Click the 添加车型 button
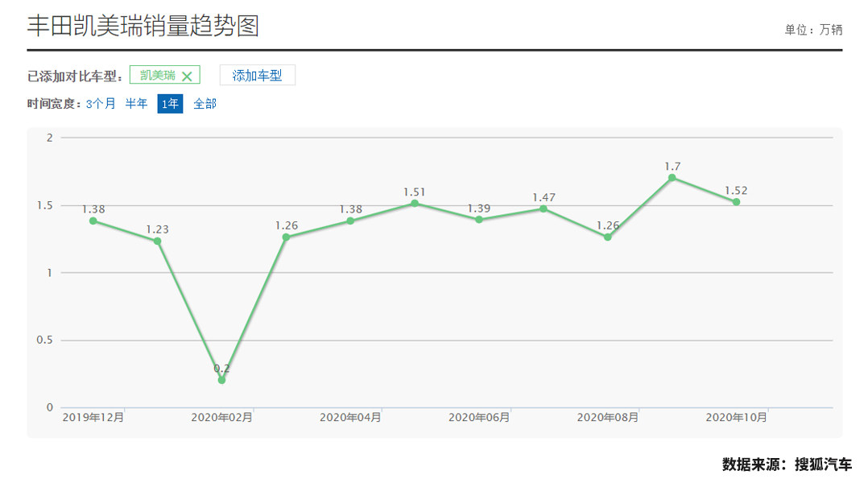The height and width of the screenshot is (483, 868). coord(257,76)
